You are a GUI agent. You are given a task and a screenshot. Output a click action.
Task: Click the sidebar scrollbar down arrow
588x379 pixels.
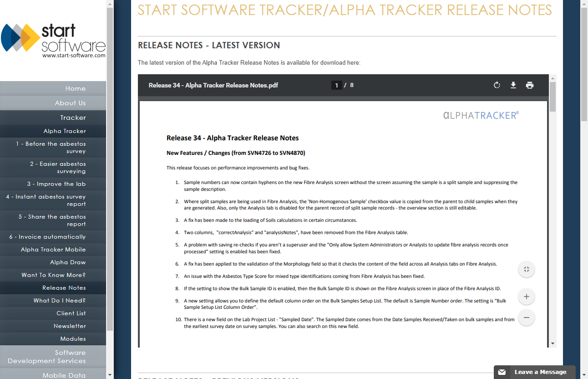coord(110,375)
